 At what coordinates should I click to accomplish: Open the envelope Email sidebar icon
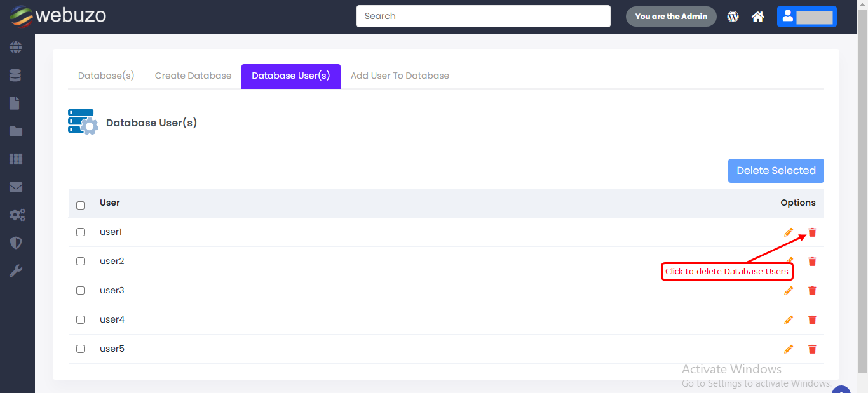16,187
